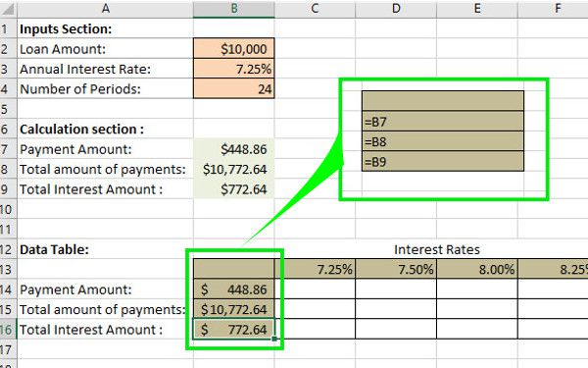Select empty cell under 7.50% in row 15
This screenshot has height=368, width=588.
point(396,309)
